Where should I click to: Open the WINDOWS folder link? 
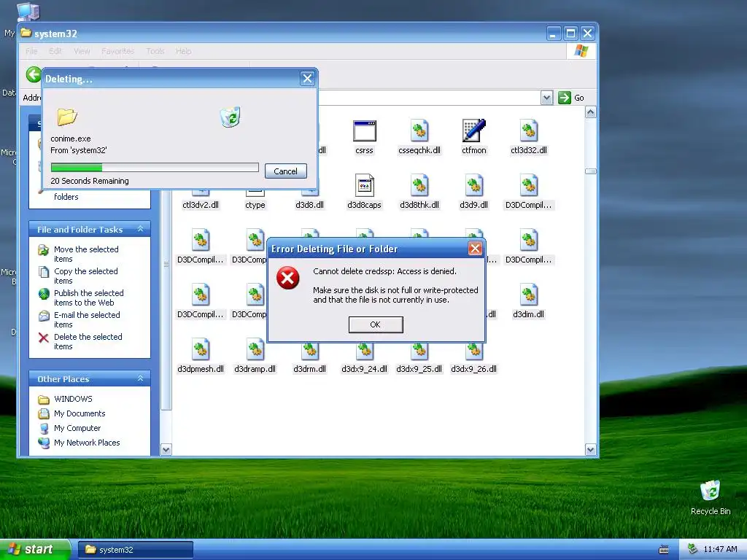65,399
